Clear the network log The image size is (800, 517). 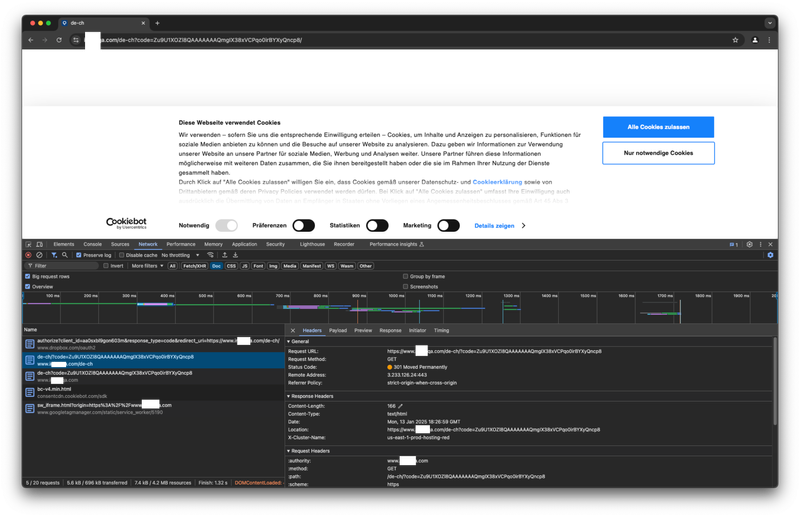coord(38,255)
